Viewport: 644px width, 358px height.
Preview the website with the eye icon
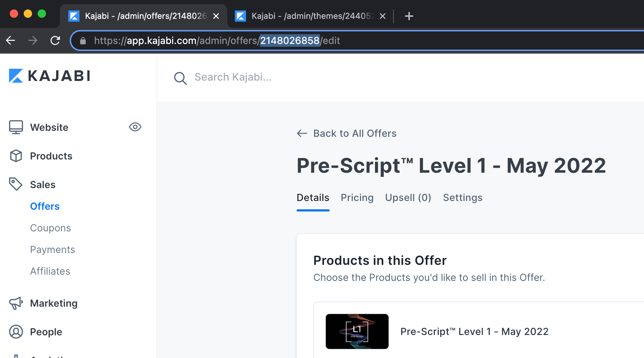point(135,127)
